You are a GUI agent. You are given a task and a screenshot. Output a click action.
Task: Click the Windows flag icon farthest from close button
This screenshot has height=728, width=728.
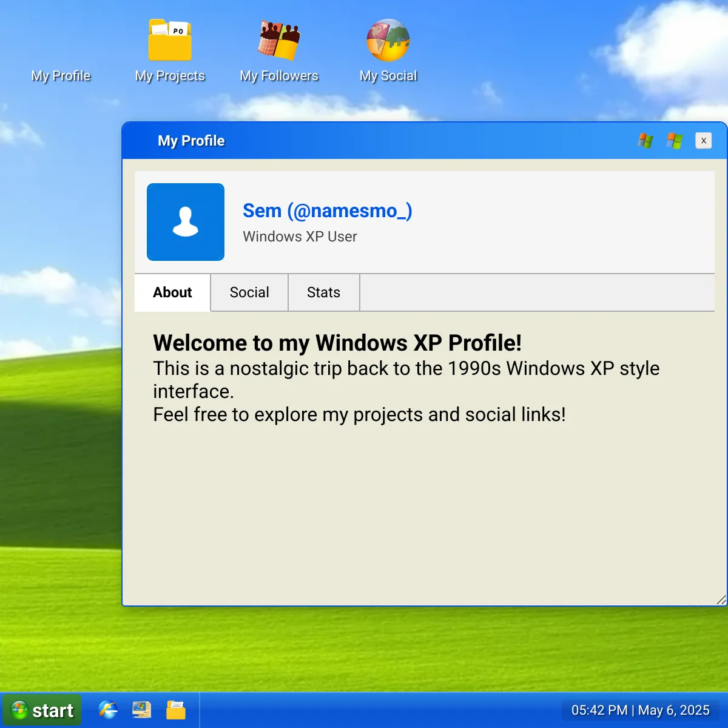pyautogui.click(x=645, y=141)
